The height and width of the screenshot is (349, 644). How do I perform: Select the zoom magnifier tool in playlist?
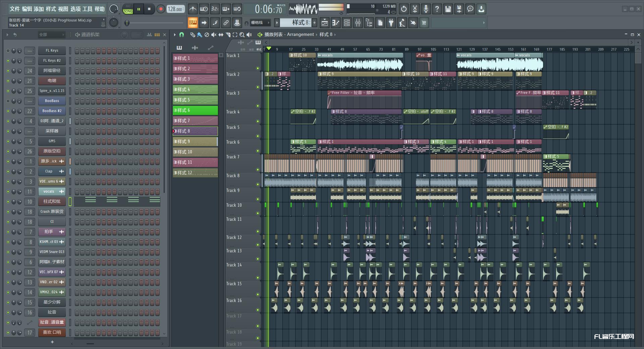(x=242, y=35)
